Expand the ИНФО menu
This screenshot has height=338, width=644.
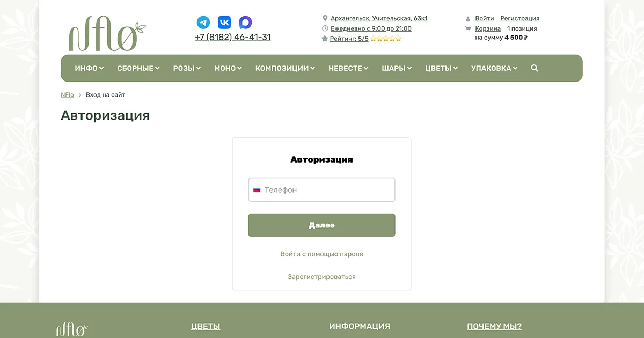(x=89, y=68)
